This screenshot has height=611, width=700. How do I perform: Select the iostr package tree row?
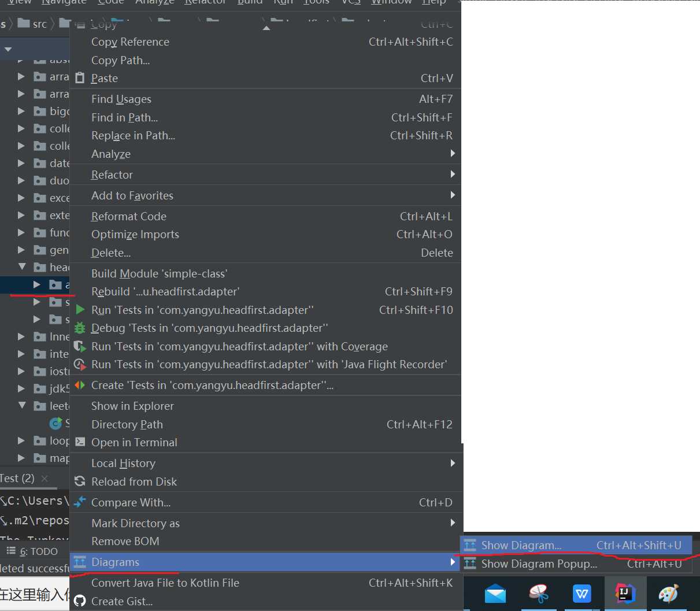pos(35,371)
